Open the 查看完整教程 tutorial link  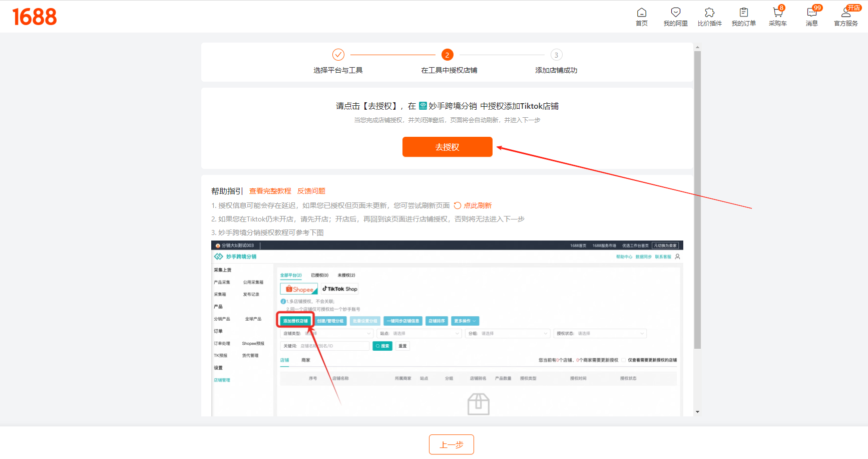(270, 191)
